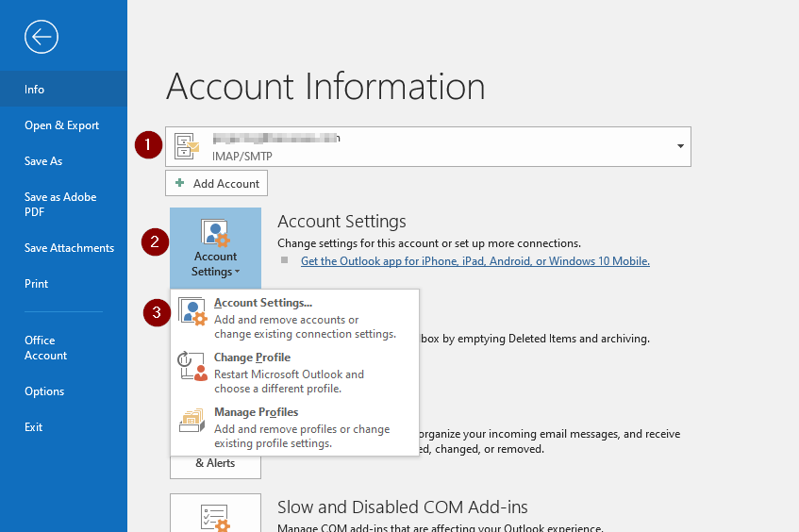Image resolution: width=799 pixels, height=532 pixels.
Task: Click the Slow and Disabled COM Add-ins heading
Action: tap(403, 507)
